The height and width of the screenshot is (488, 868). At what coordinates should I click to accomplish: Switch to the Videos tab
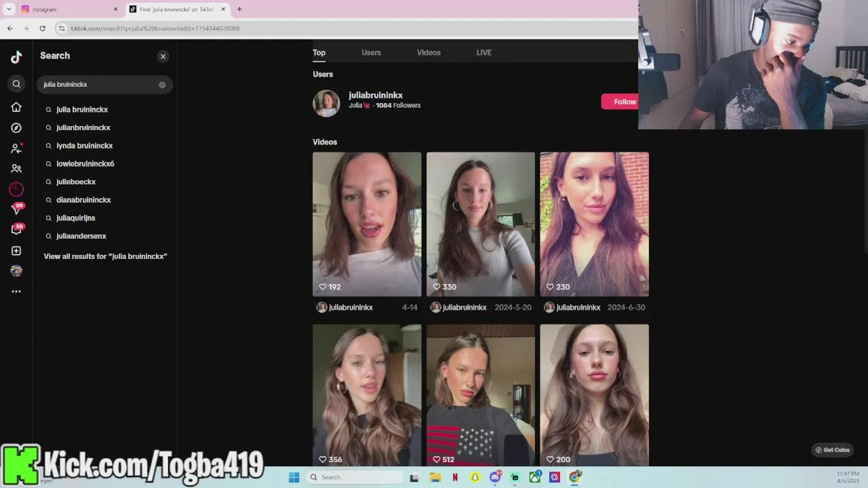[429, 52]
